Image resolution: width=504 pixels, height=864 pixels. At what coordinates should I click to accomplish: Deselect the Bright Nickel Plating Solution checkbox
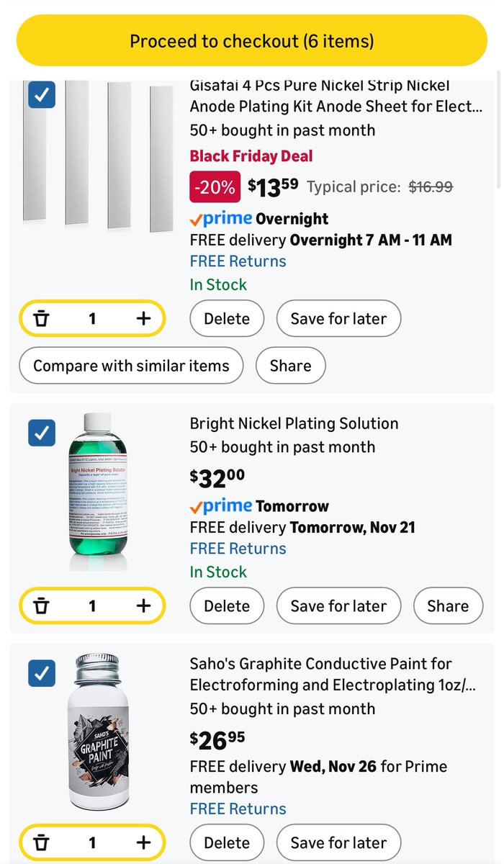42,433
